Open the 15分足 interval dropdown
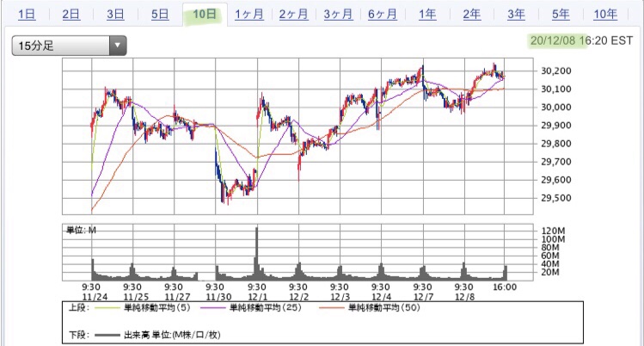 [69, 46]
